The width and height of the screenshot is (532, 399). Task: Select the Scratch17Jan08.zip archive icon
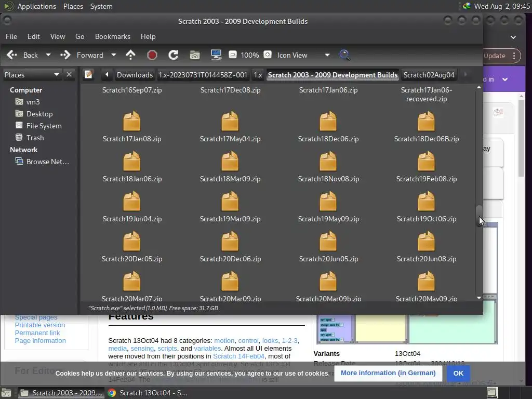pyautogui.click(x=131, y=121)
